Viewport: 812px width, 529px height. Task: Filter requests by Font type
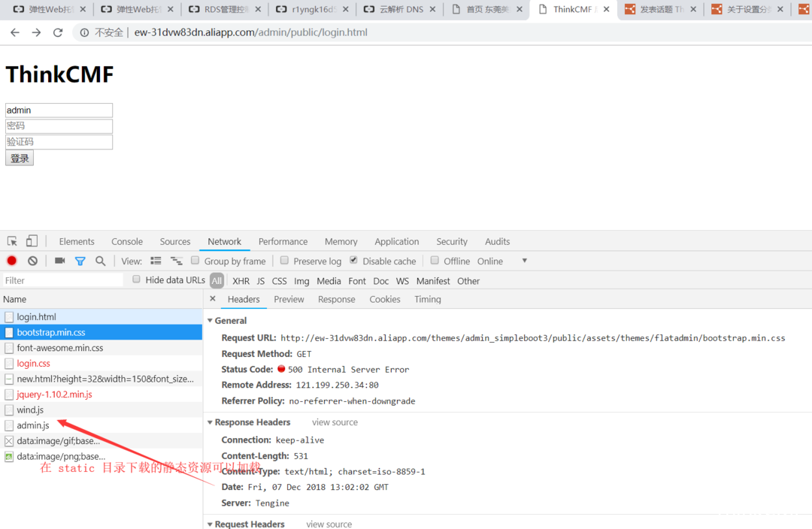pos(357,281)
